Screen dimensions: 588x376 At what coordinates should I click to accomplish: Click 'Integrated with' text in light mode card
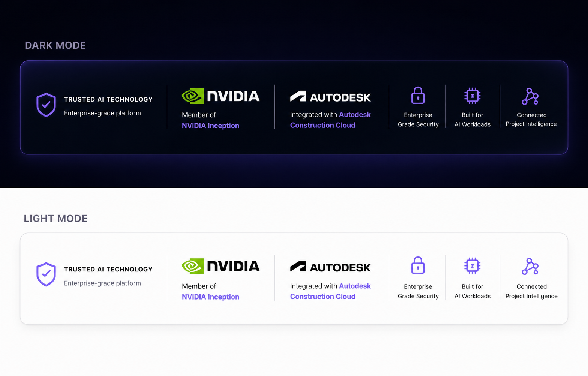tap(313, 286)
